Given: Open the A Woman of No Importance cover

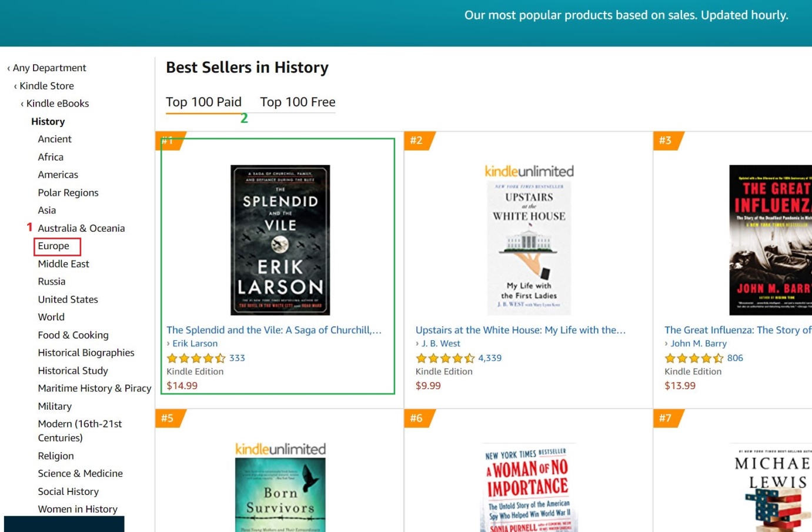Looking at the screenshot, I should (529, 488).
